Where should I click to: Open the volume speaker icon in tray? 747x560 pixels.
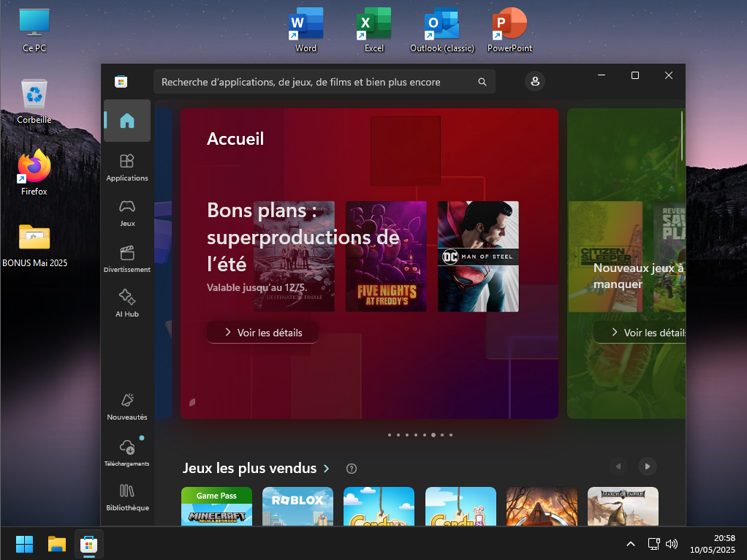pos(672,544)
